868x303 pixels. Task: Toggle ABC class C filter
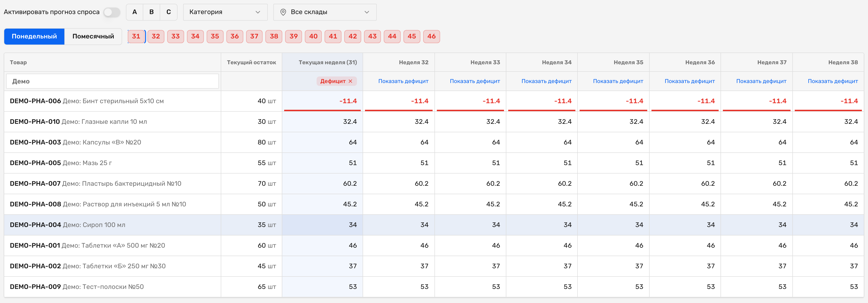(168, 12)
